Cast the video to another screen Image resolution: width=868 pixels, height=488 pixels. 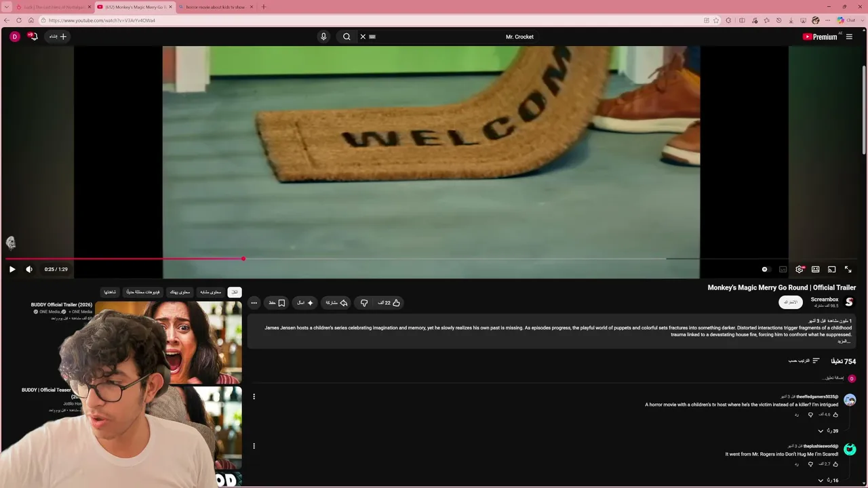(x=832, y=269)
